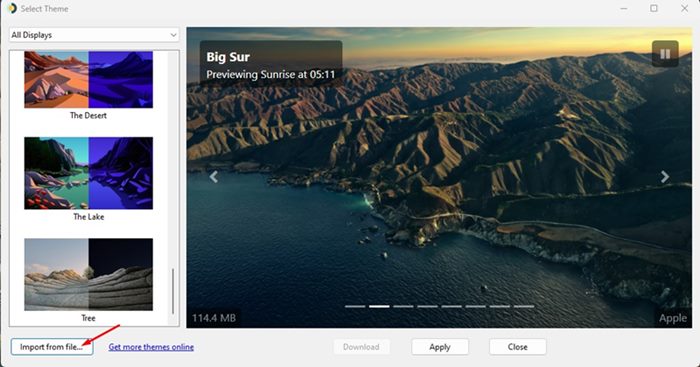Screen dimensions: 700x367
Task: Open Get more themes online link
Action: point(151,347)
